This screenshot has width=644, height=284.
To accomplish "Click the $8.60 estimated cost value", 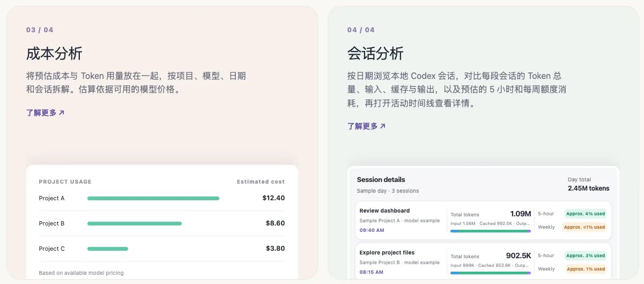I will [x=275, y=223].
